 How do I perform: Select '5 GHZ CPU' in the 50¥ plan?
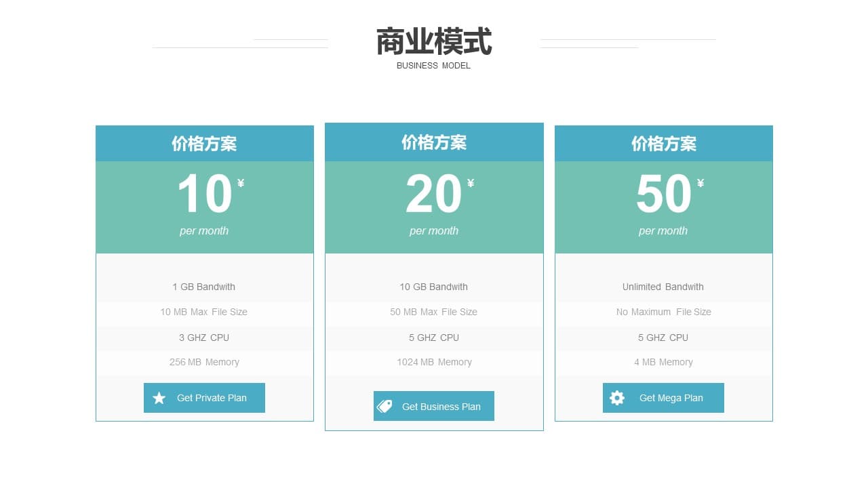(663, 338)
